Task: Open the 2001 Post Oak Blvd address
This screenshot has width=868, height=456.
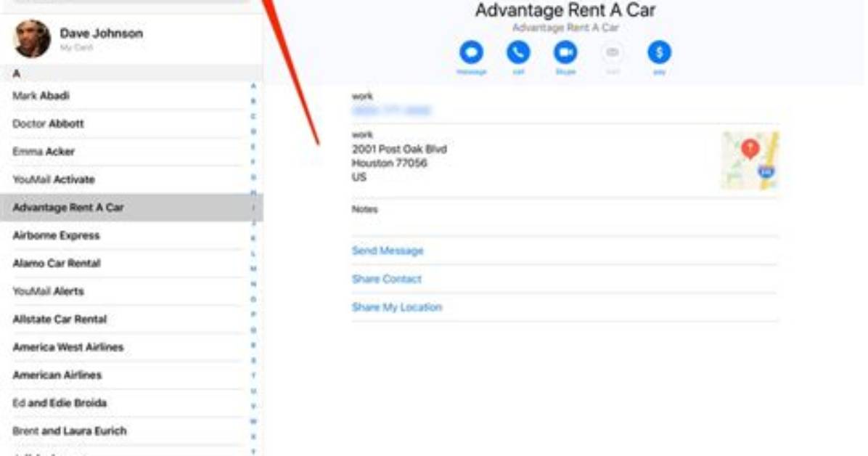Action: (399, 163)
